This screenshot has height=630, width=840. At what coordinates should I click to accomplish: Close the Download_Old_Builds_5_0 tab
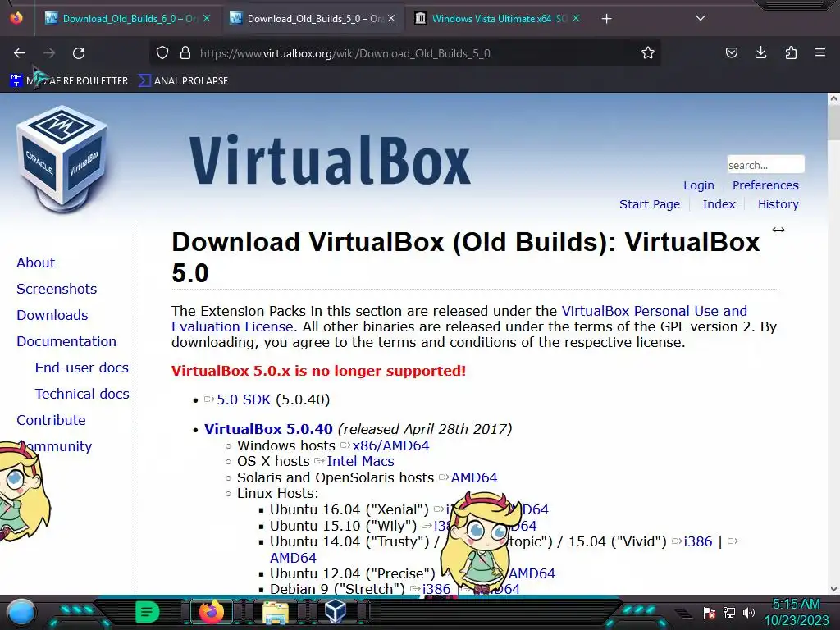[x=391, y=19]
